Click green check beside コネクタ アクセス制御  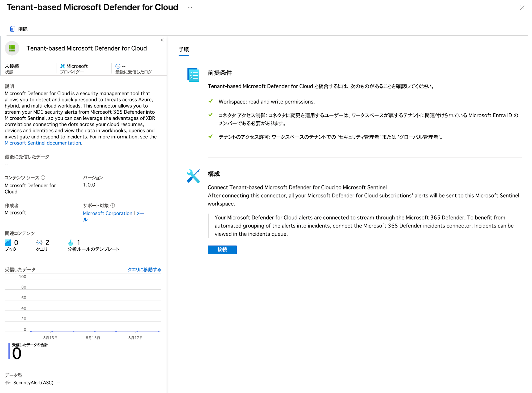tap(210, 115)
